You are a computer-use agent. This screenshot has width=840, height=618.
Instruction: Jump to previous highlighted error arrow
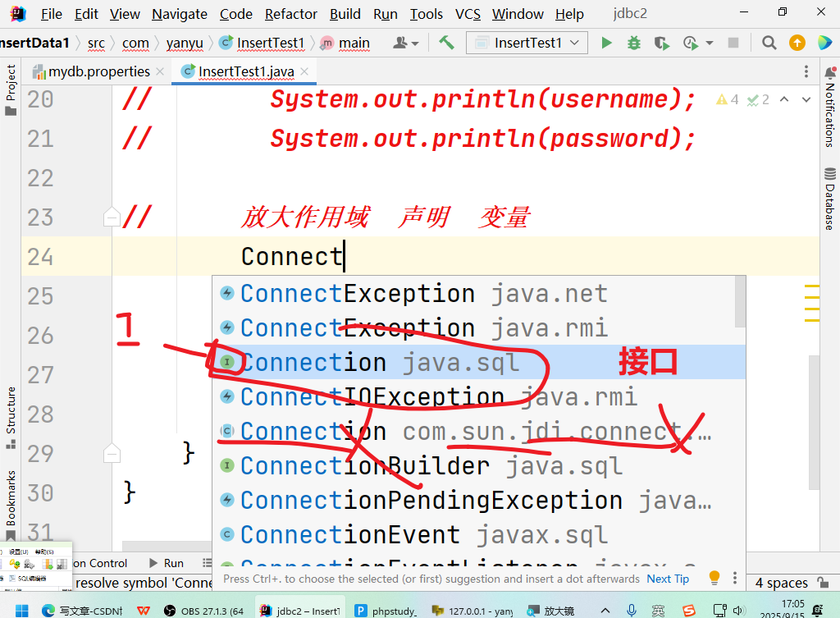[x=784, y=99]
